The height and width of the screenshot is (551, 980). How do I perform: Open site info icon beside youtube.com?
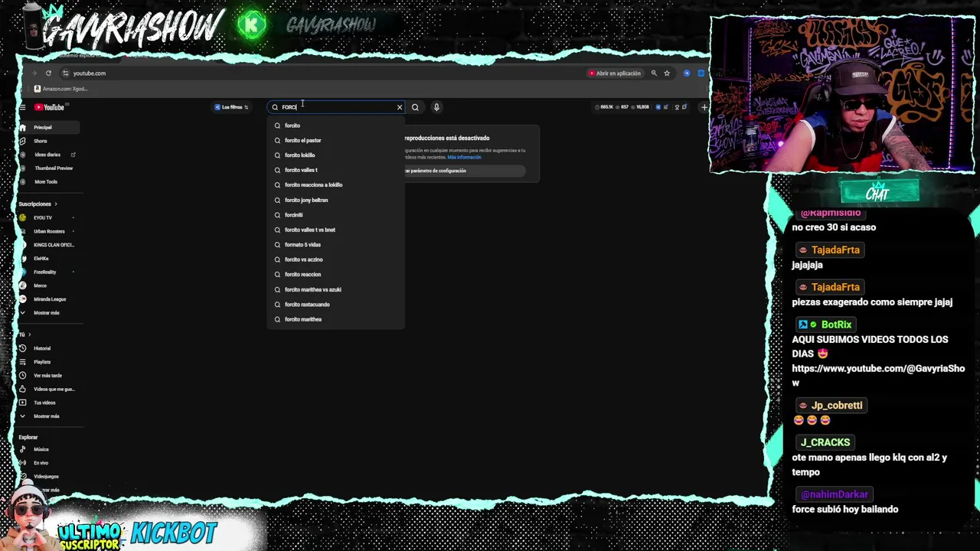click(x=65, y=73)
